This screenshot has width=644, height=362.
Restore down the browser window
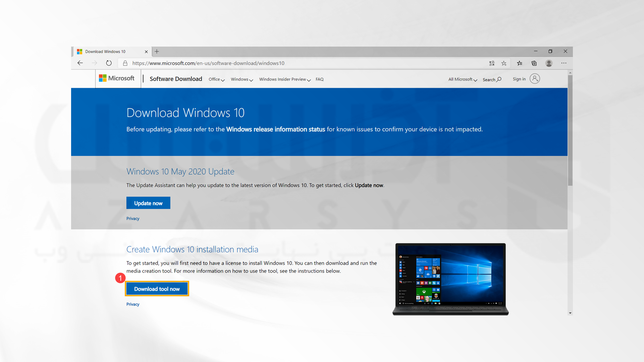click(550, 51)
